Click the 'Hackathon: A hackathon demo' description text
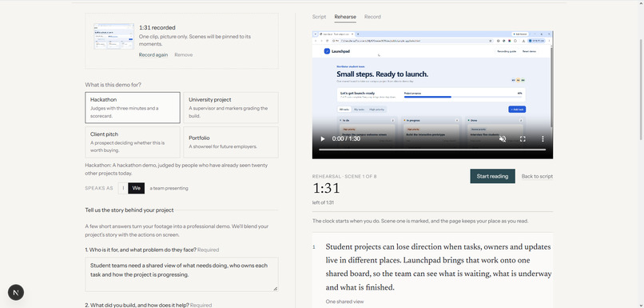Screen dimensions: 644x308 [177, 169]
